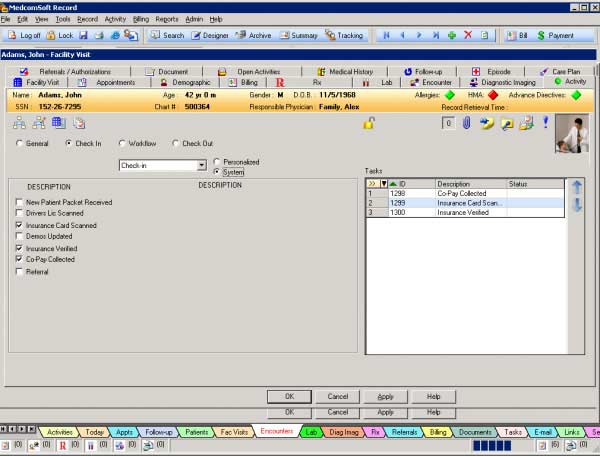This screenshot has width=600, height=456.
Task: Go to next record arrow
Action: [419, 36]
